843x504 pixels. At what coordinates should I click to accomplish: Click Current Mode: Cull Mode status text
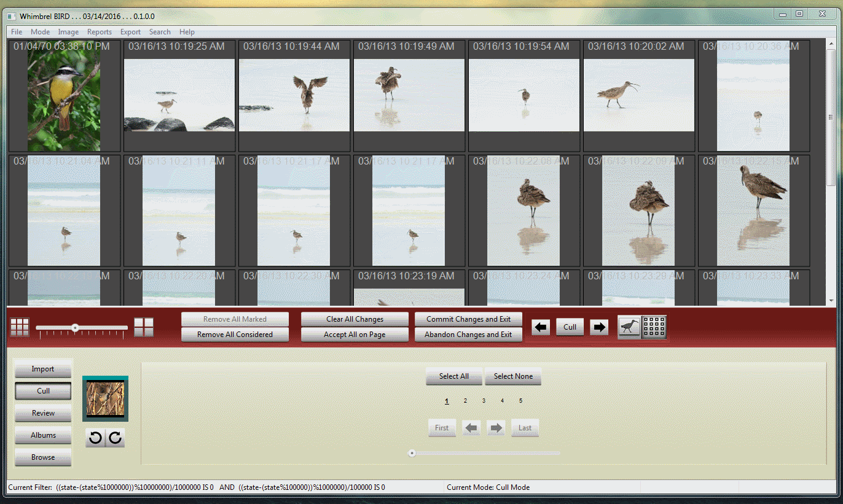(x=488, y=487)
